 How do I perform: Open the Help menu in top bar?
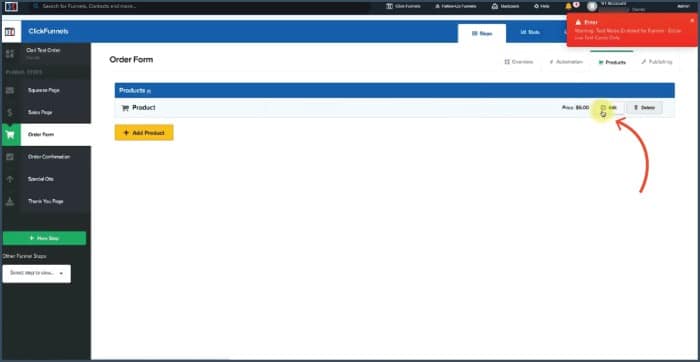pyautogui.click(x=542, y=6)
